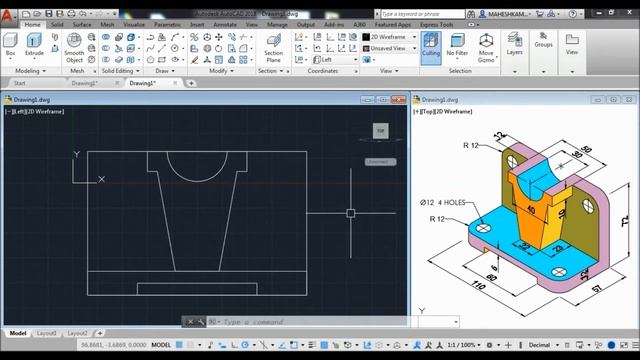The width and height of the screenshot is (640, 360).
Task: Switch to the Express Tools tab
Action: tap(436, 24)
